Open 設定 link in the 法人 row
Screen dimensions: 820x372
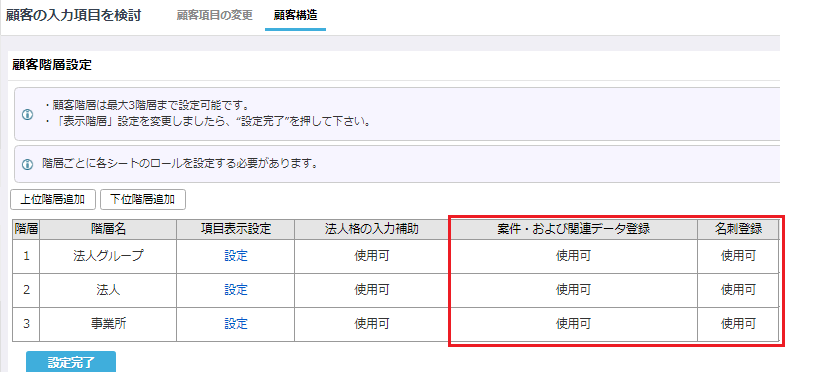(236, 289)
